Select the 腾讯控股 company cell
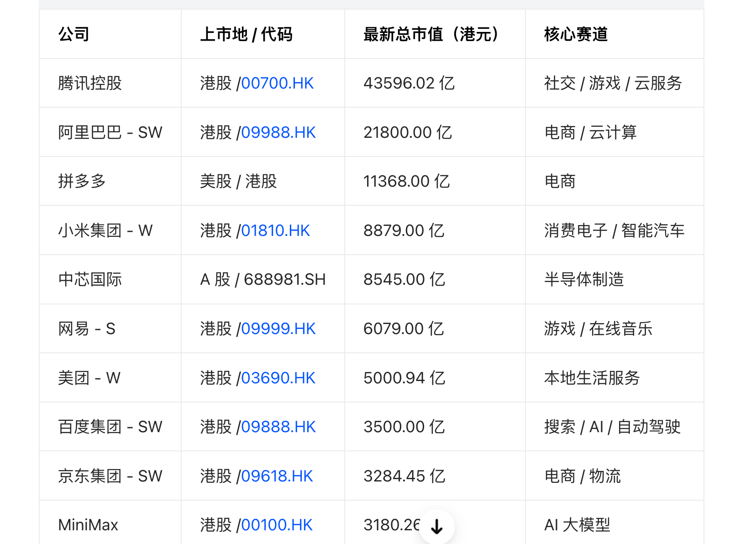756x544 pixels. [110, 83]
